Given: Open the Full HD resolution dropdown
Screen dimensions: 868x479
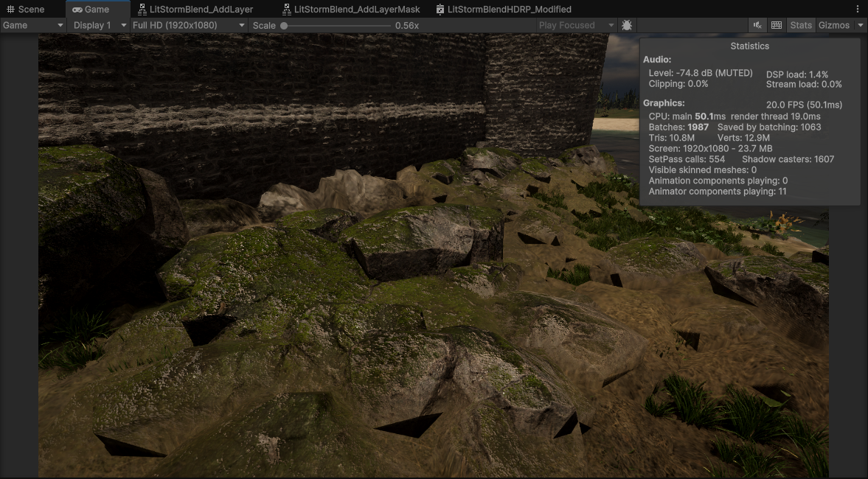Looking at the screenshot, I should click(184, 24).
